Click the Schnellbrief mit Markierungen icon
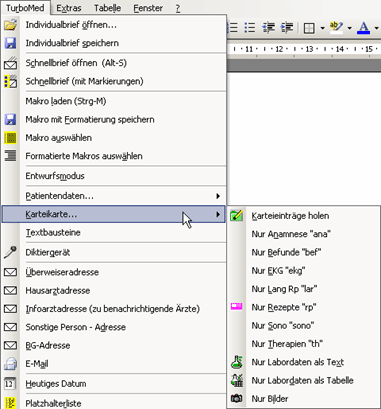Image resolution: width=381 pixels, height=409 pixels. pos(11,81)
